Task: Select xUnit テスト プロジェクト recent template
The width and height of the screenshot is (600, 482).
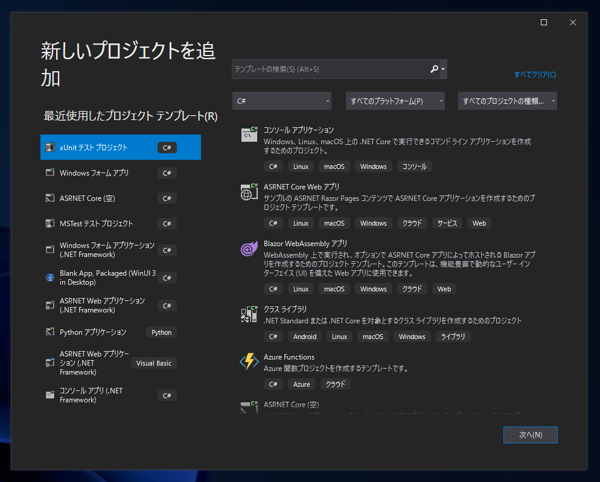Action: pyautogui.click(x=121, y=147)
